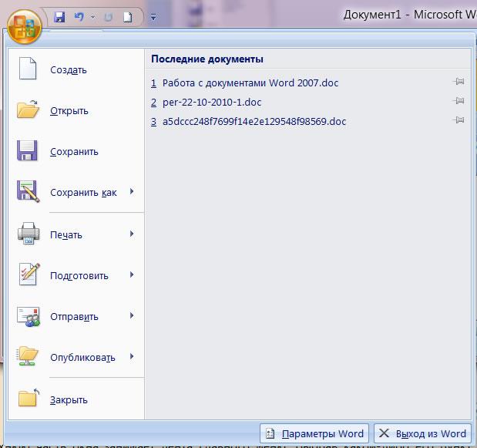477x448 pixels.
Task: Click the floppy-with-pencil icon beside Сохранить как
Action: [x=28, y=191]
